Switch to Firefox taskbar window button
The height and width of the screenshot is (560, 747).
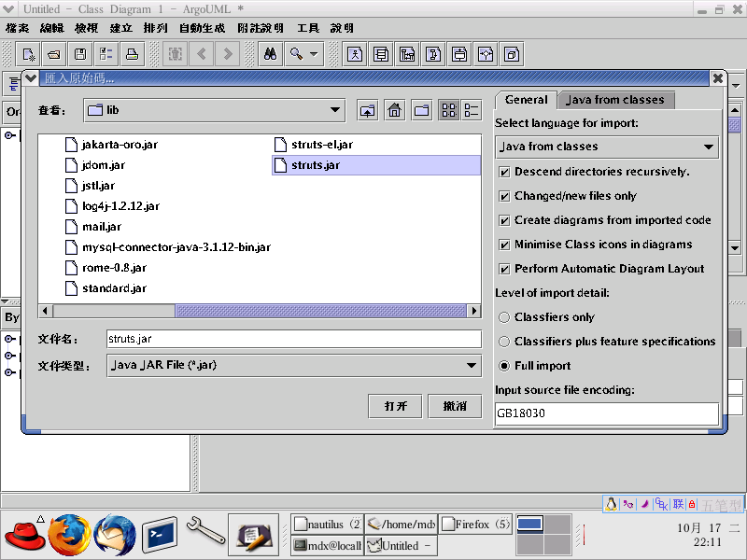(475, 525)
